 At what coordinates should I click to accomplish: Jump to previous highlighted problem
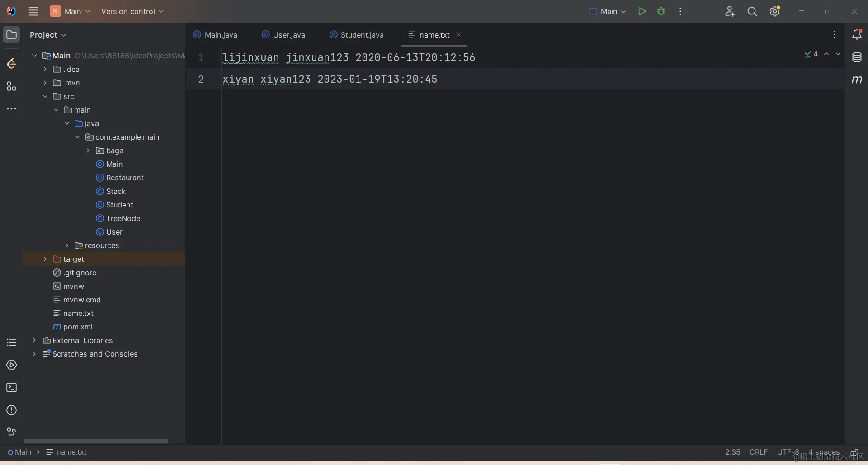coord(826,54)
